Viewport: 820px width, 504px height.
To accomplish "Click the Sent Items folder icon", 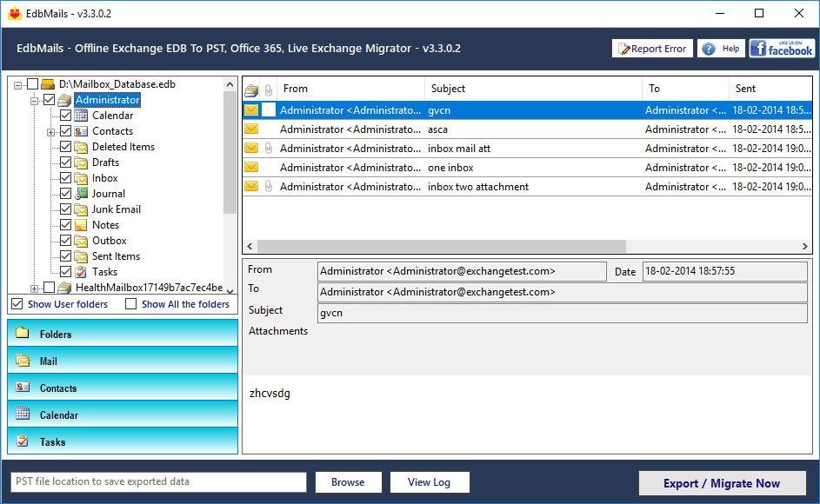I will 81,256.
